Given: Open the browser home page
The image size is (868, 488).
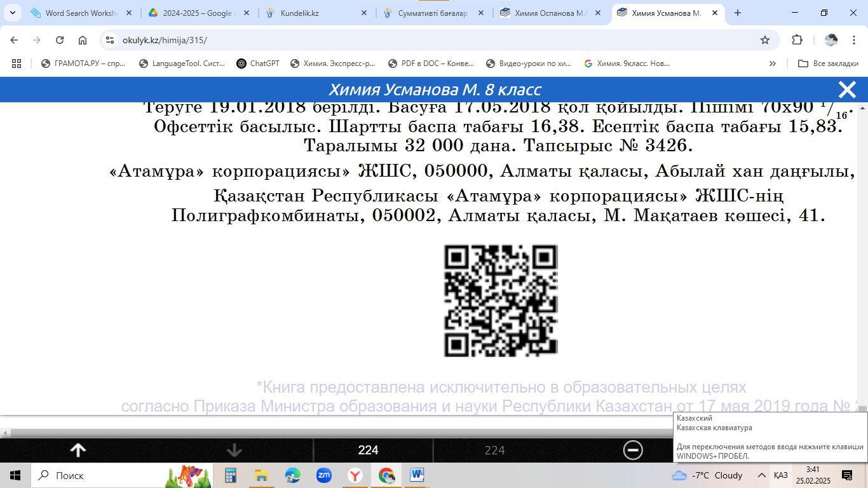Looking at the screenshot, I should (x=83, y=40).
